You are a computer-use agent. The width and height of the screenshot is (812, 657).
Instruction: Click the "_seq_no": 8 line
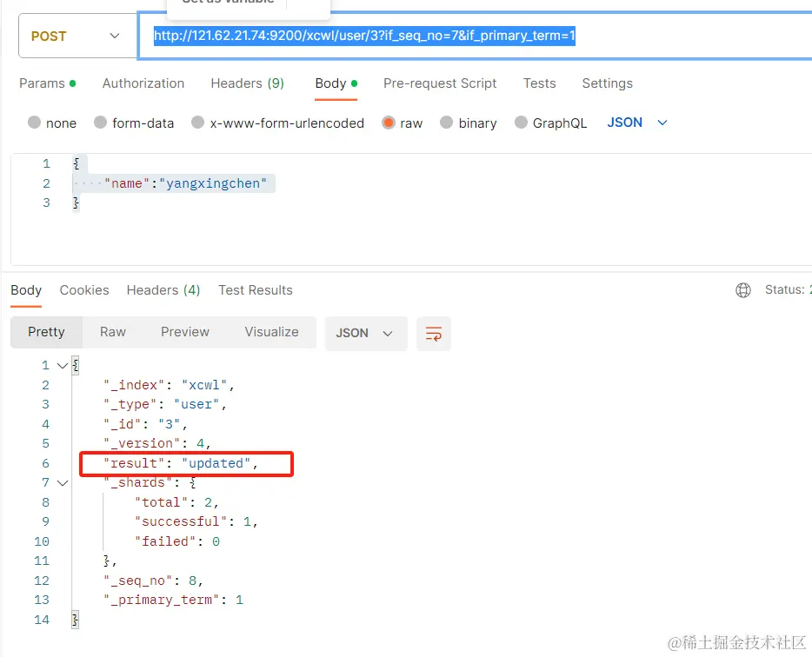pyautogui.click(x=153, y=581)
